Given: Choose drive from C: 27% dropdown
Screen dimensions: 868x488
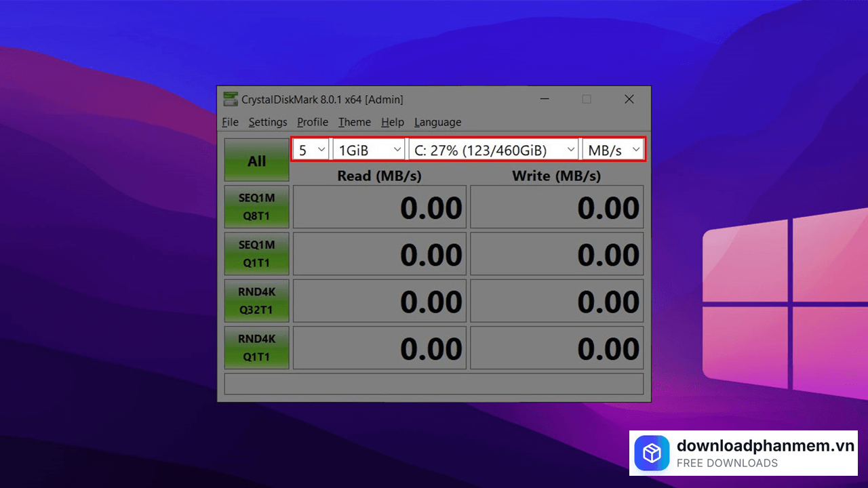Looking at the screenshot, I should pos(493,150).
